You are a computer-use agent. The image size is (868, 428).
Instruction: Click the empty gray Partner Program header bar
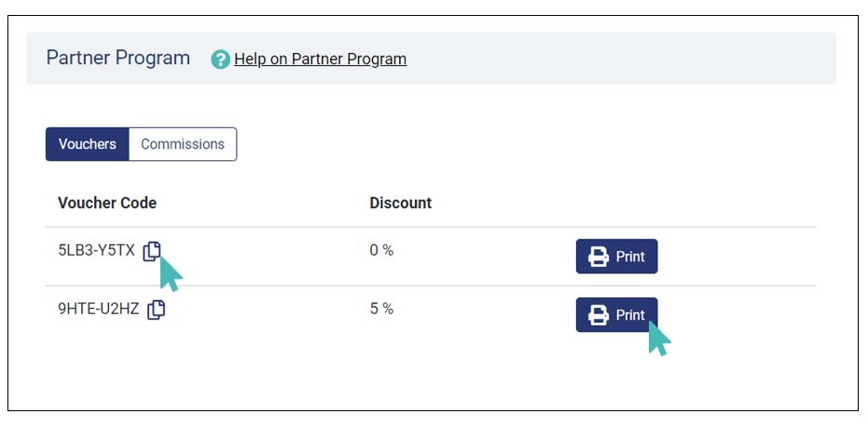coord(620,58)
